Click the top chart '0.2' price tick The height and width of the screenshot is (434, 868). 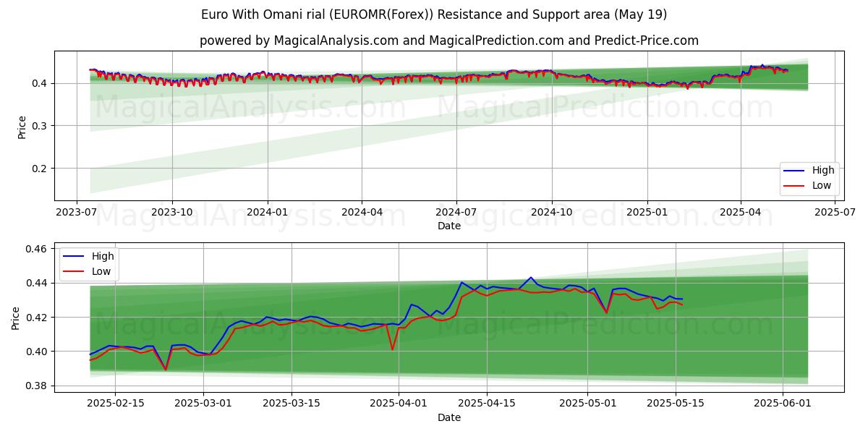click(41, 169)
